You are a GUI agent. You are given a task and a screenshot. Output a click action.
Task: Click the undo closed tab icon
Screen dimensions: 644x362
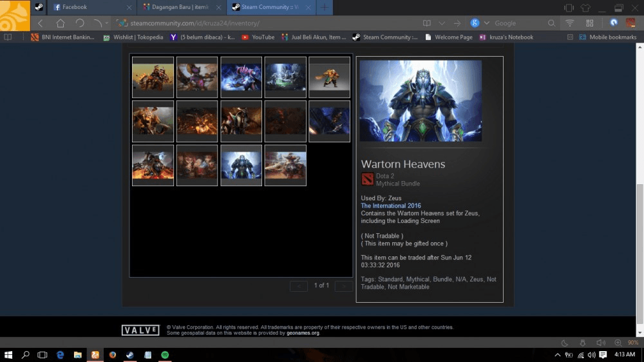pyautogui.click(x=97, y=23)
